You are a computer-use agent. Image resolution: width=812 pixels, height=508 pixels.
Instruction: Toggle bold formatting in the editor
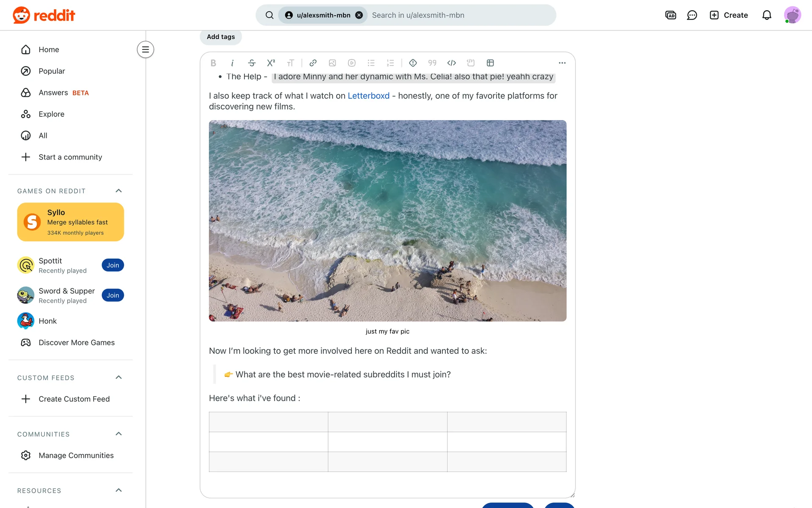point(213,63)
